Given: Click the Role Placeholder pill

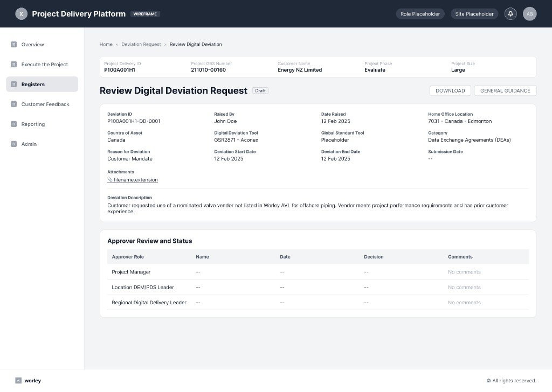Looking at the screenshot, I should 420,13.
